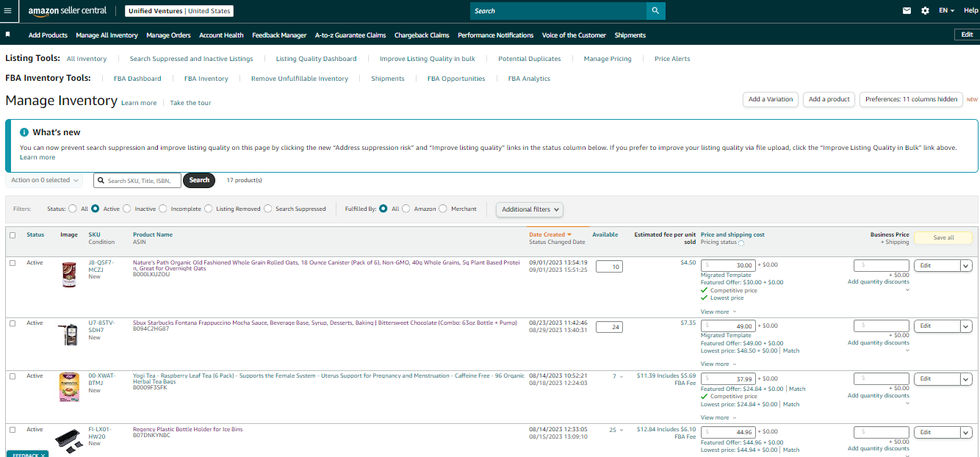
Task: Open the EN language dropdown
Action: 947,10
